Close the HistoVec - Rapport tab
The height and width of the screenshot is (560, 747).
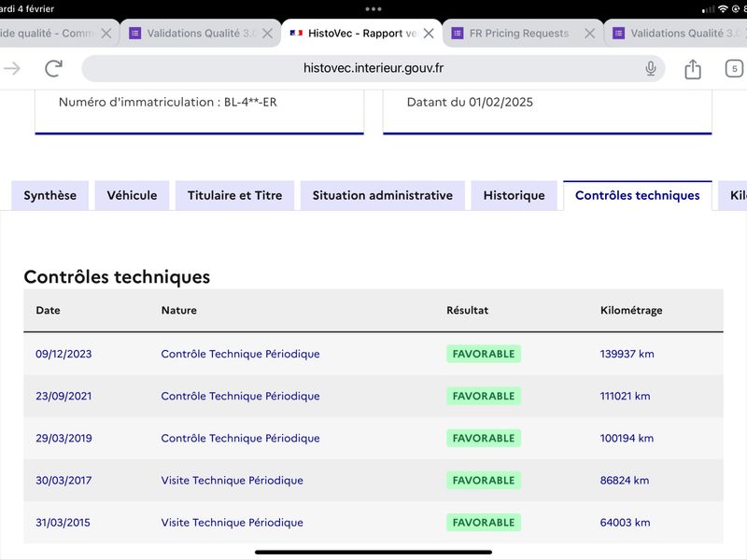click(x=429, y=34)
